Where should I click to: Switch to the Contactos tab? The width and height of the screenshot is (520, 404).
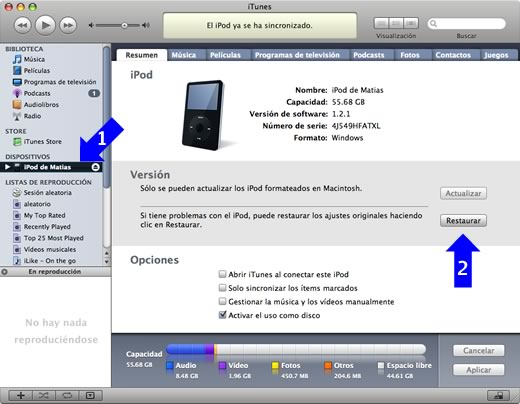click(x=453, y=55)
